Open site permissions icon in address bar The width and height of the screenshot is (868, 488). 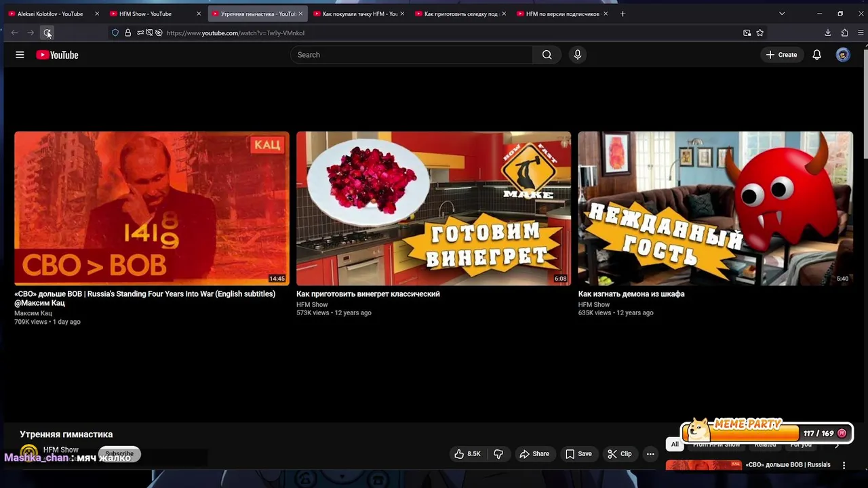(x=140, y=33)
